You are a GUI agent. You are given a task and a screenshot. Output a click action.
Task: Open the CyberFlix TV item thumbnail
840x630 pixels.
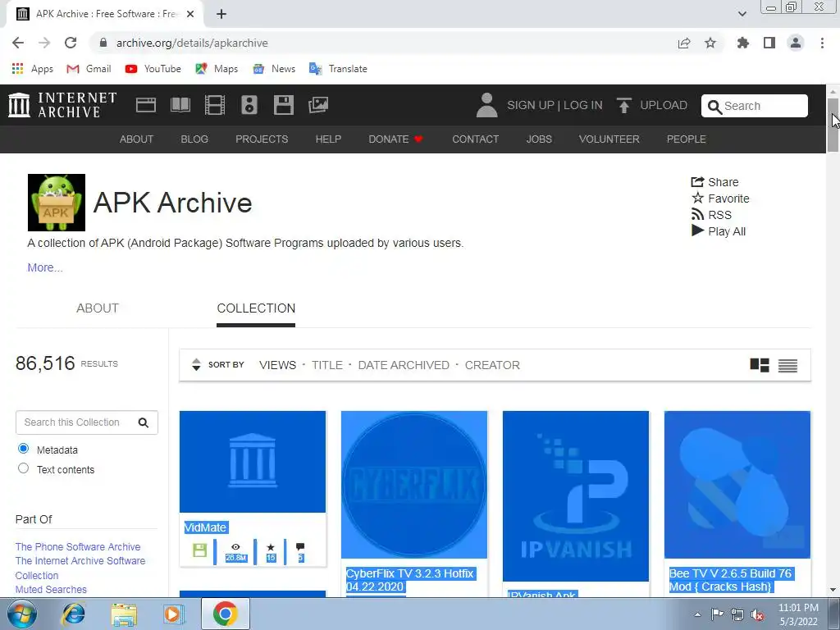414,485
